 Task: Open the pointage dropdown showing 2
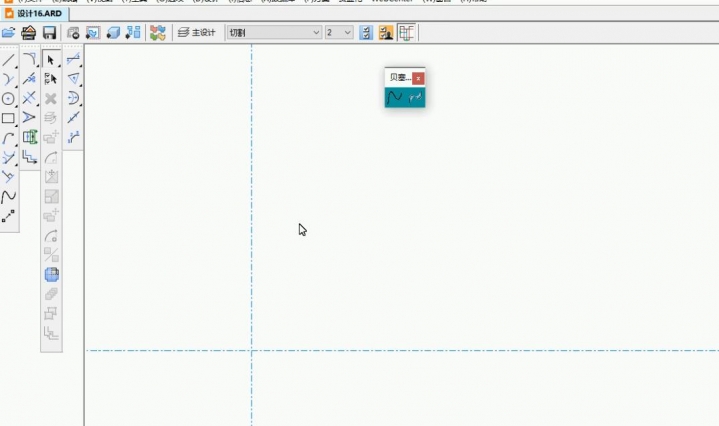click(x=339, y=33)
